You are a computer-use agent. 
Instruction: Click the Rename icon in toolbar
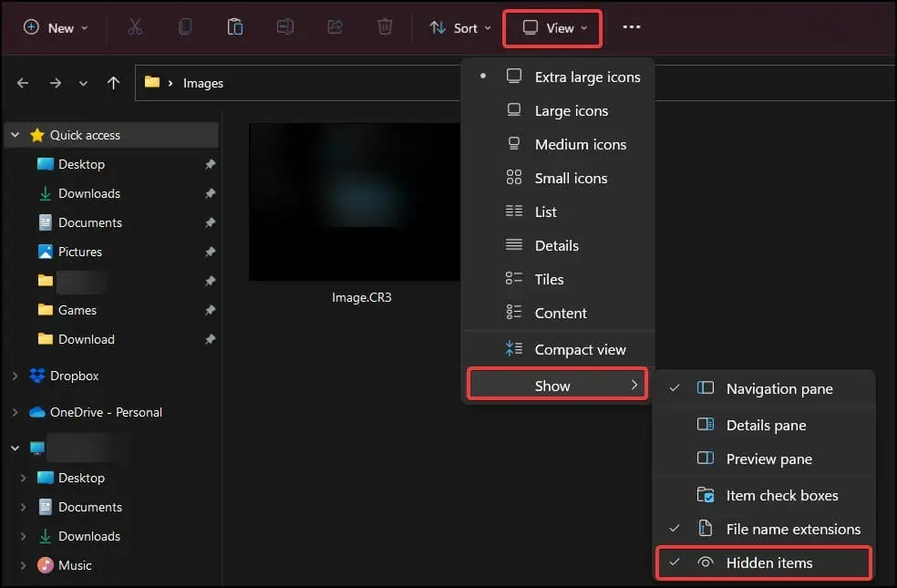[x=285, y=26]
